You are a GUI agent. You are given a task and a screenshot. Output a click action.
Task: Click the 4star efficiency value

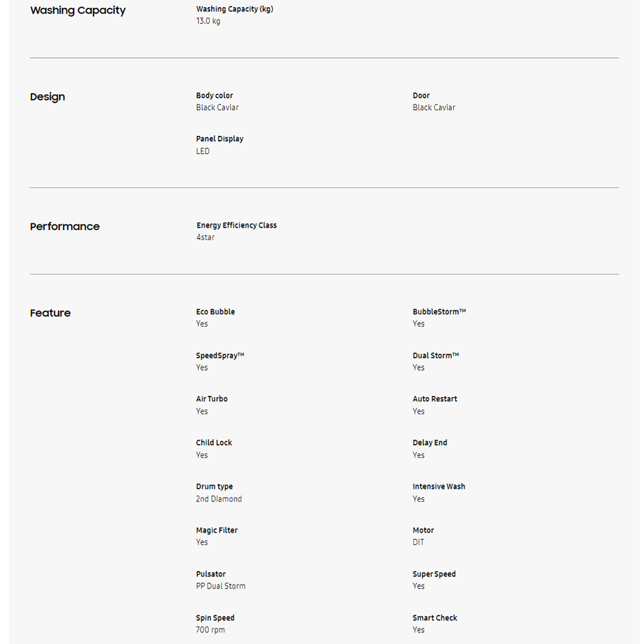(x=206, y=237)
